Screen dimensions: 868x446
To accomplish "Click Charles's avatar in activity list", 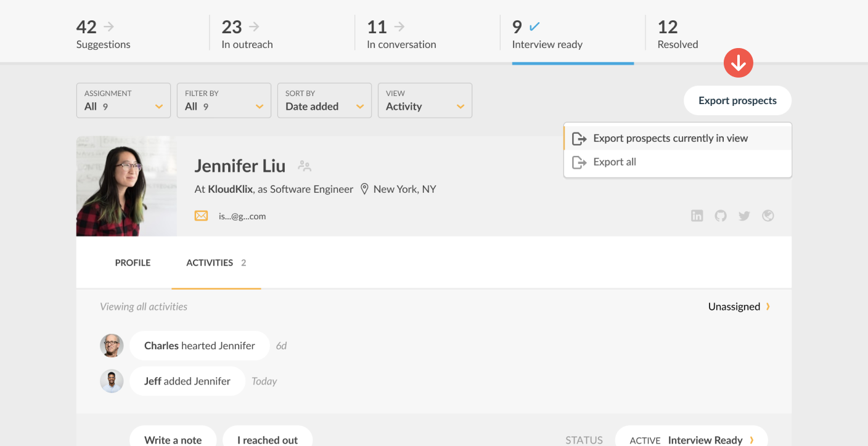I will (112, 346).
